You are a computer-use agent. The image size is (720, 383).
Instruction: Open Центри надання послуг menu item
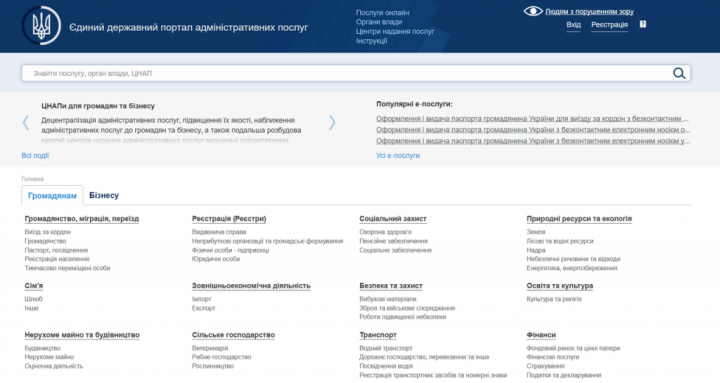(x=394, y=32)
